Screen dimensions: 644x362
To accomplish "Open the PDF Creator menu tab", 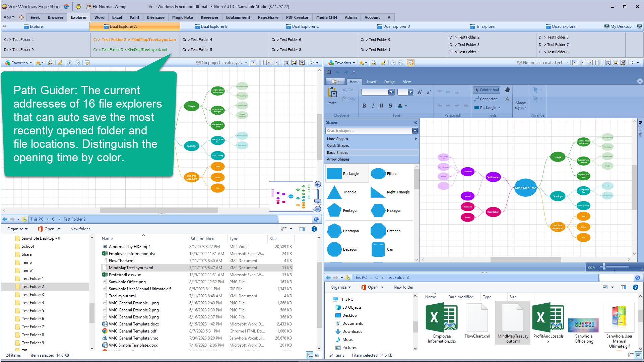I will [x=297, y=17].
